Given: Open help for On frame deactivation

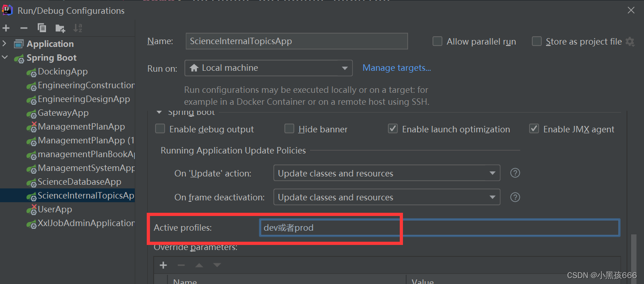Looking at the screenshot, I should (x=515, y=197).
